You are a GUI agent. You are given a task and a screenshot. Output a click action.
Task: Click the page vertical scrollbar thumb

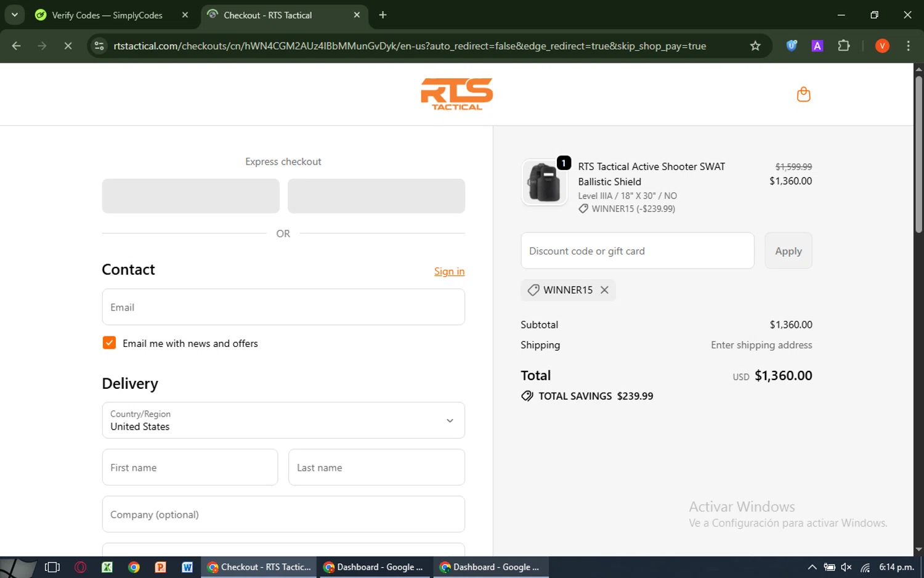pyautogui.click(x=918, y=154)
